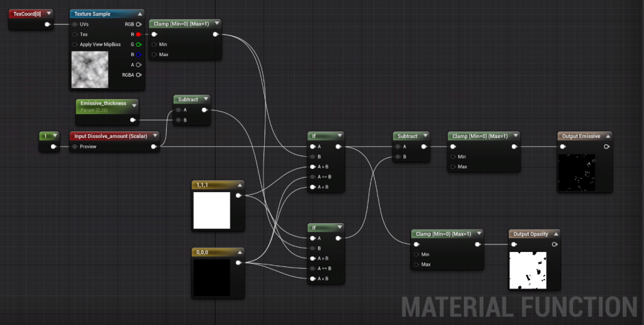Image resolution: width=644 pixels, height=325 pixels.
Task: Click the UVs input pin on Texture Sample
Action: [75, 25]
